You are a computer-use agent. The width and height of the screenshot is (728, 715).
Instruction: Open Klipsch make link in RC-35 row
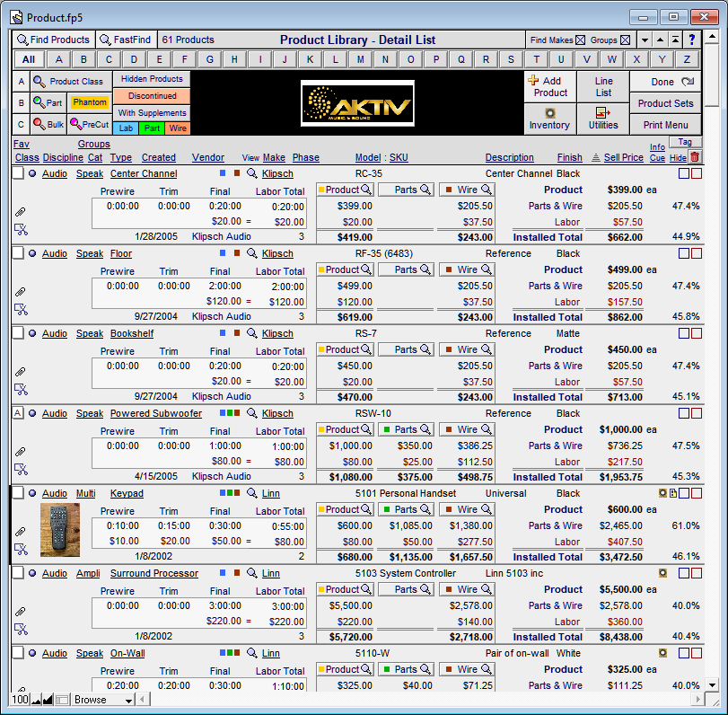pos(277,173)
